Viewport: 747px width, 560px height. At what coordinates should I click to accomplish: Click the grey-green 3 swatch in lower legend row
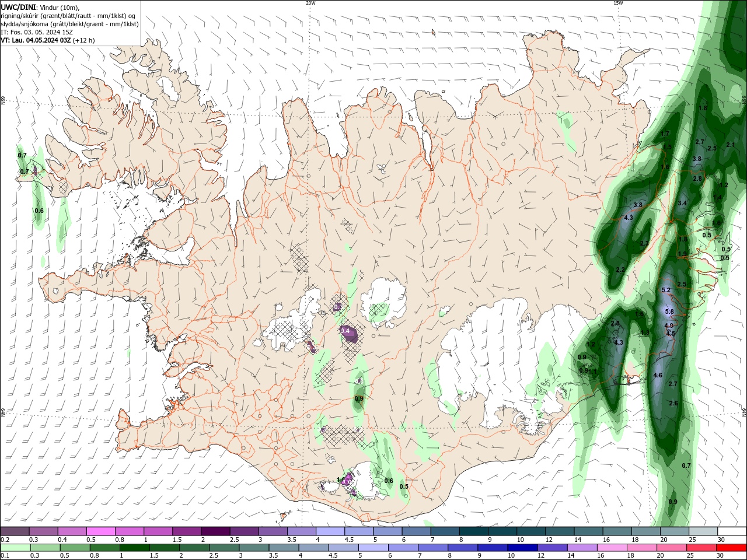point(253,548)
